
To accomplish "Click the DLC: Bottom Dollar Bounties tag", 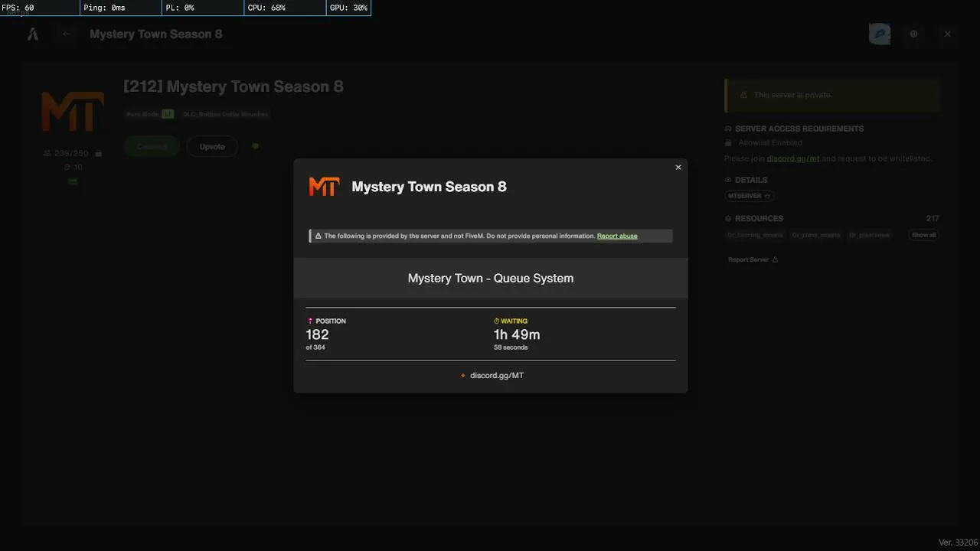I will point(225,114).
